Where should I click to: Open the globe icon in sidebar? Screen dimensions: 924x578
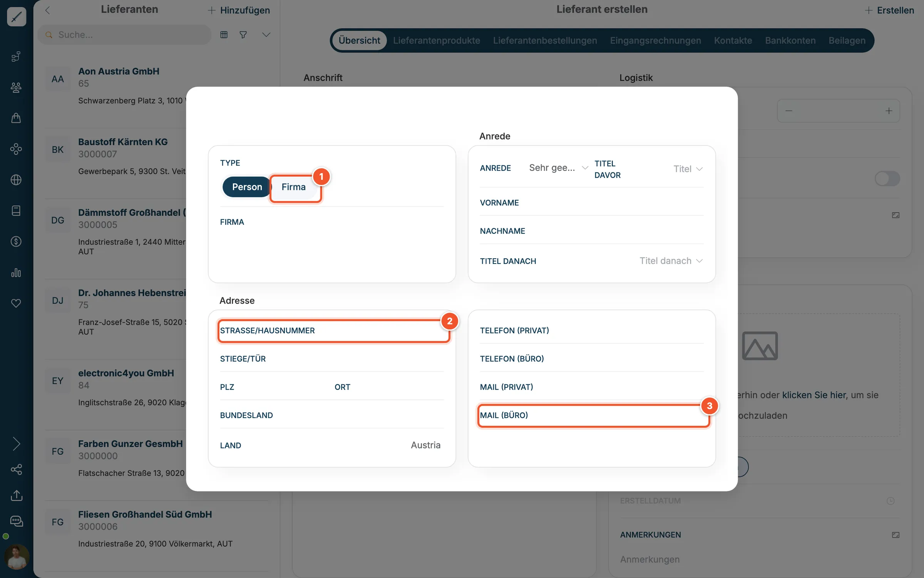pyautogui.click(x=16, y=180)
